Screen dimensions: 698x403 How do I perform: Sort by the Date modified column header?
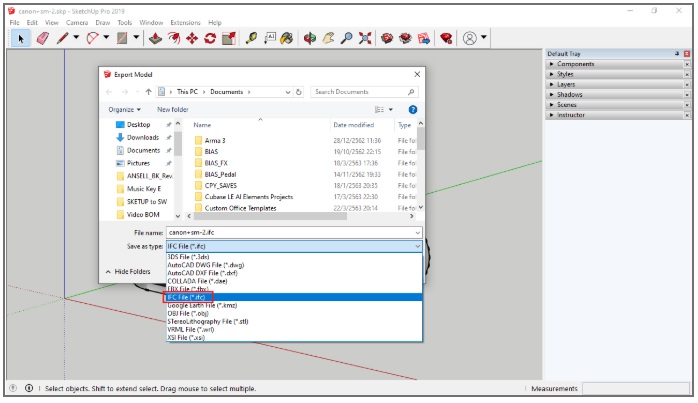[x=353, y=125]
